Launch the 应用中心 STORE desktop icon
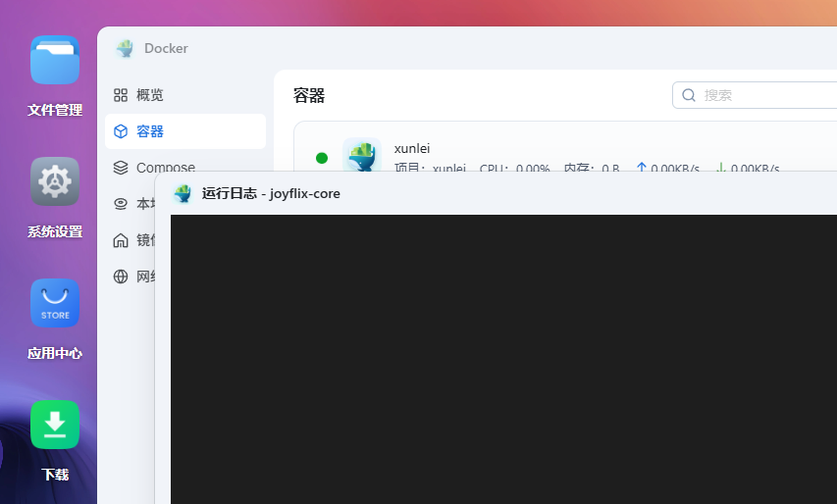837x504 pixels. (x=55, y=303)
